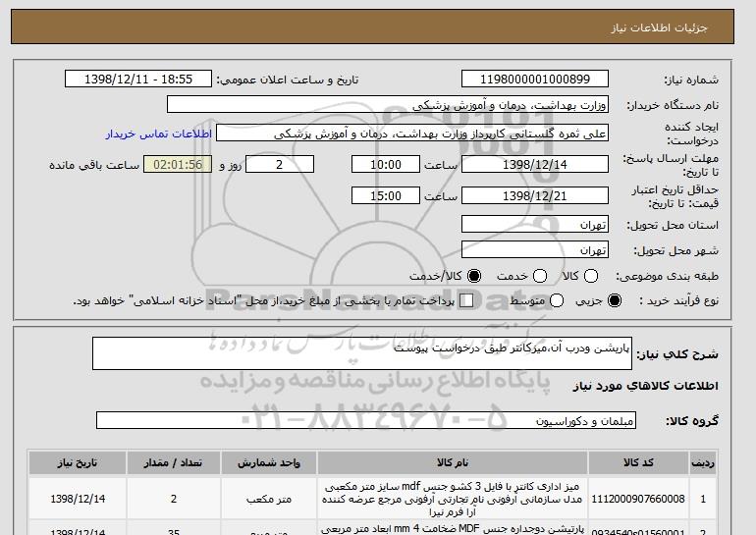Select the خدمت radio button
This screenshot has height=535, width=756.
(540, 276)
